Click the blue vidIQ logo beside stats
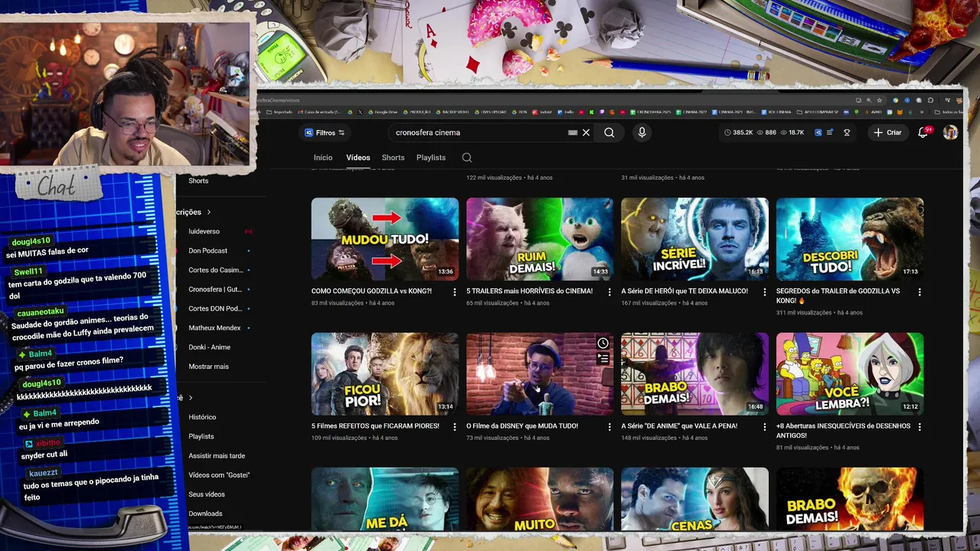This screenshot has height=551, width=980. 818,132
